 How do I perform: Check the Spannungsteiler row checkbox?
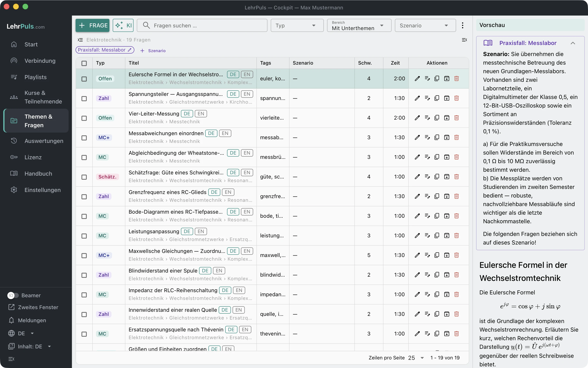point(84,99)
